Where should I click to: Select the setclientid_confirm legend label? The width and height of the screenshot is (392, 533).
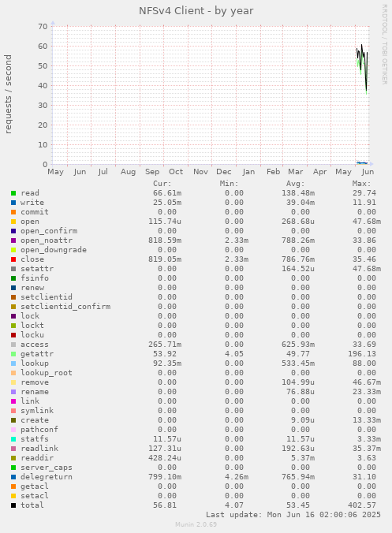tap(65, 307)
